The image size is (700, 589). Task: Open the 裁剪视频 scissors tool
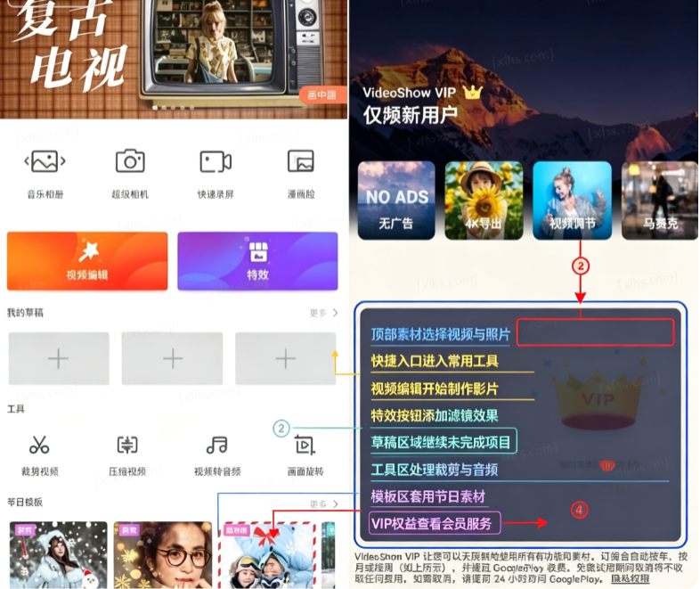[39, 445]
